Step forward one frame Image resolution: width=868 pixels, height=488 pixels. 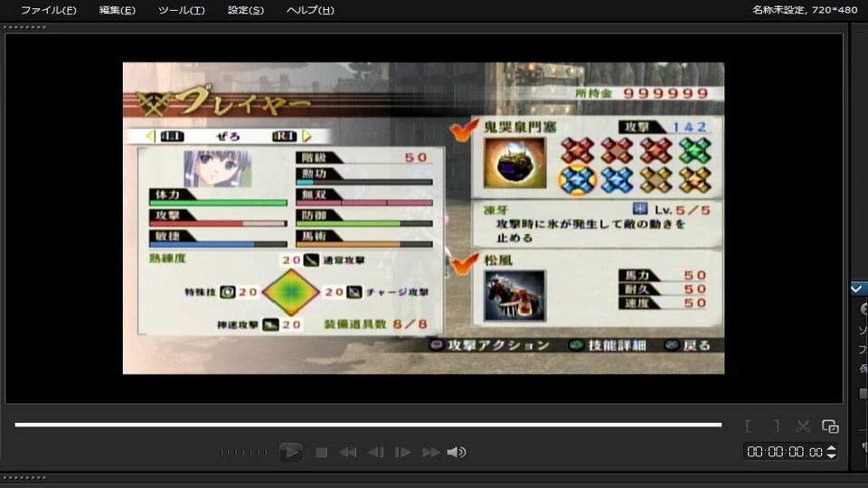pyautogui.click(x=402, y=453)
